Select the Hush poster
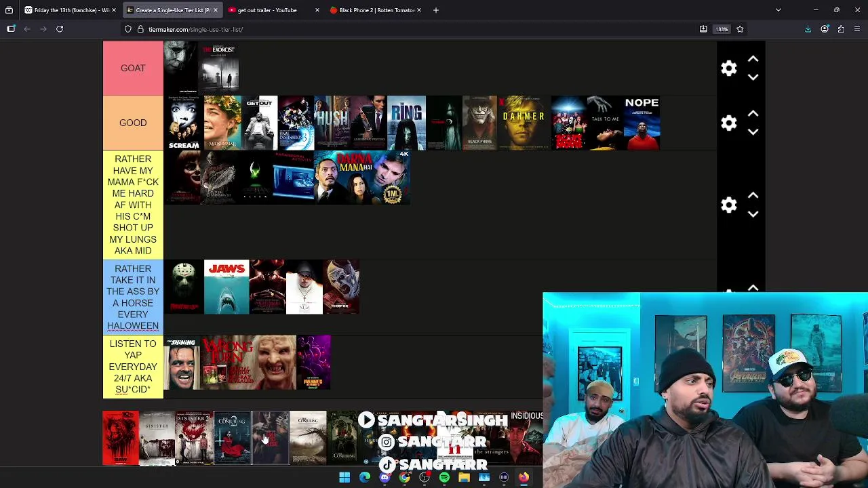 (x=332, y=123)
